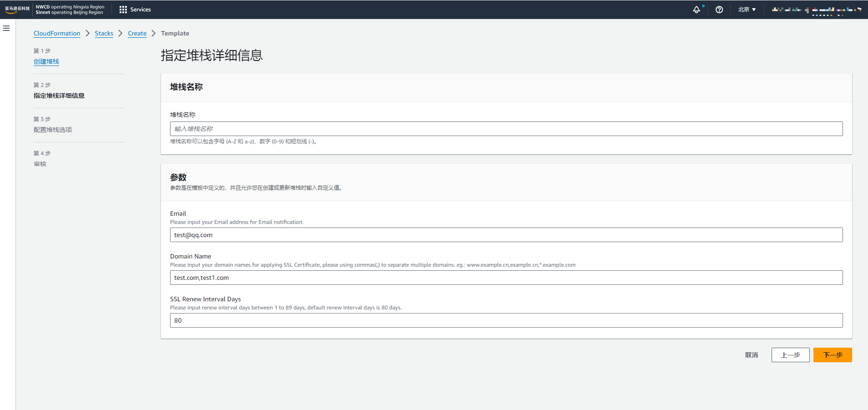Click the AWS logo in header
Viewport: 868px width, 410px height.
[x=17, y=10]
